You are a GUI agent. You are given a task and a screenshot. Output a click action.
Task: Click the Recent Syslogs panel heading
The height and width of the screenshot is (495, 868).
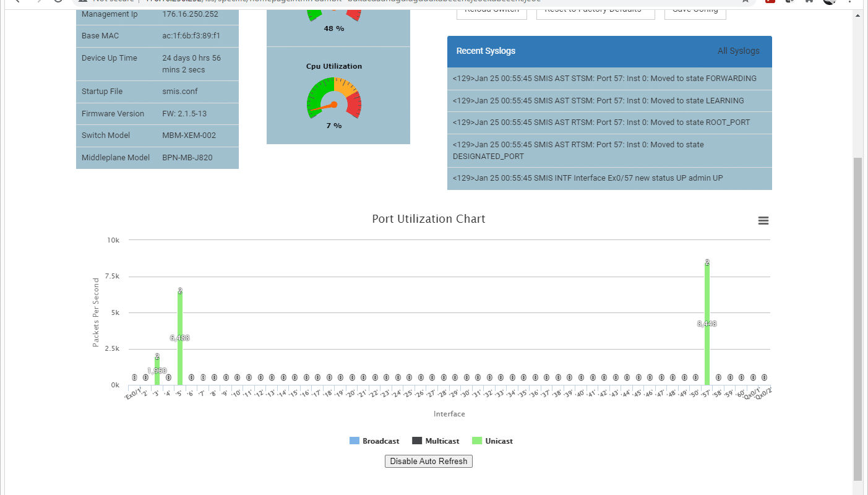click(486, 51)
